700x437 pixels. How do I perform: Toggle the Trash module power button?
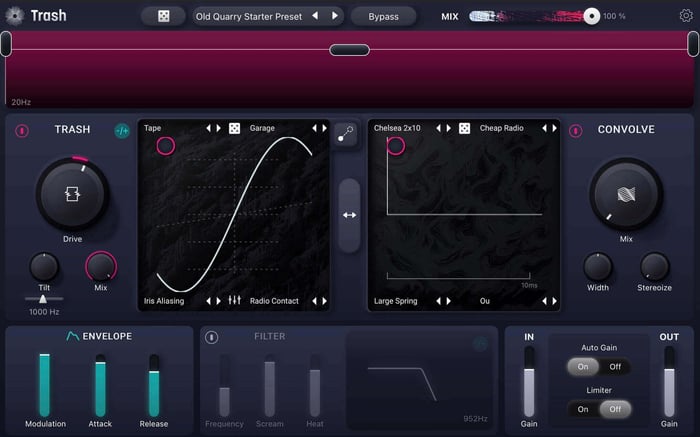22,131
